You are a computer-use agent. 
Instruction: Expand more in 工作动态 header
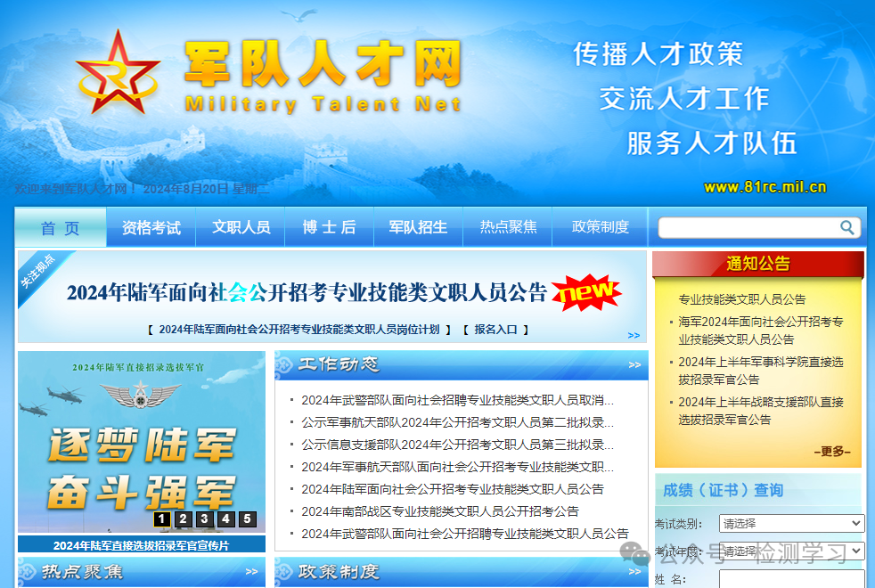634,365
